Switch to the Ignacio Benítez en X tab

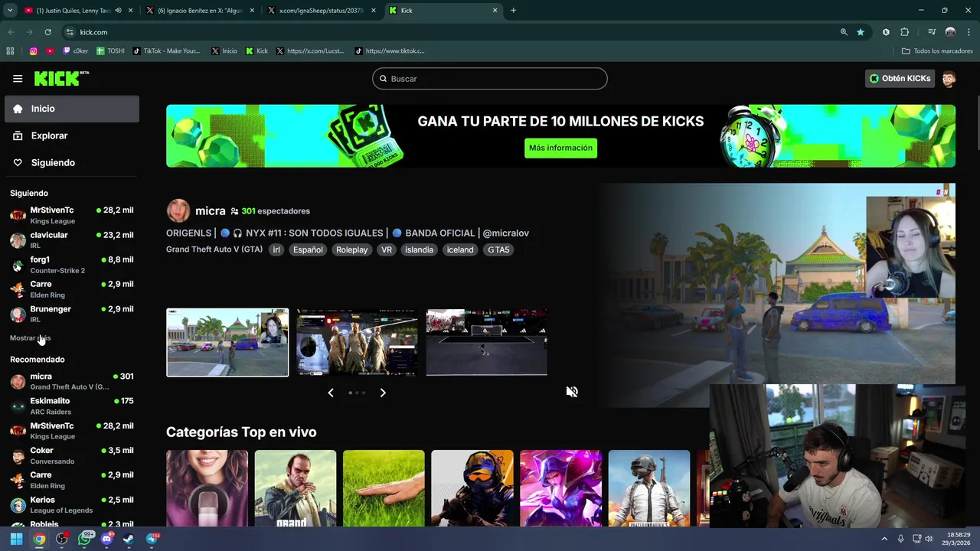(199, 11)
